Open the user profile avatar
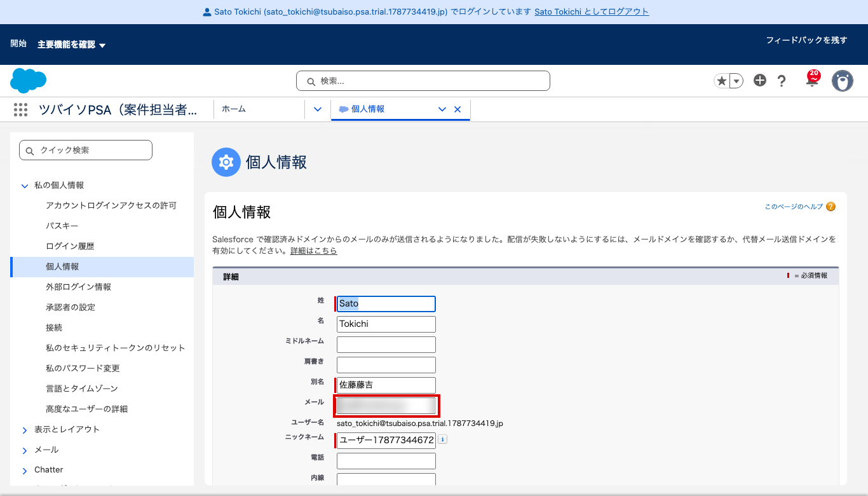This screenshot has height=496, width=868. (843, 81)
